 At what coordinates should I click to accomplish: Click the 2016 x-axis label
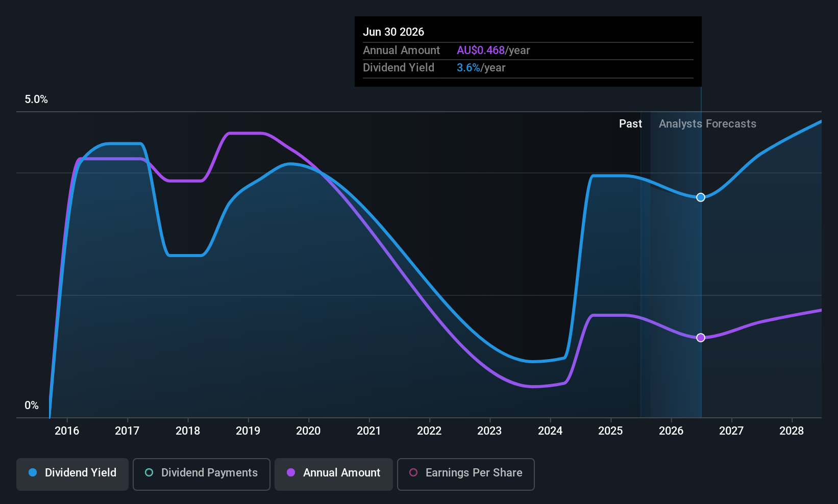(67, 431)
